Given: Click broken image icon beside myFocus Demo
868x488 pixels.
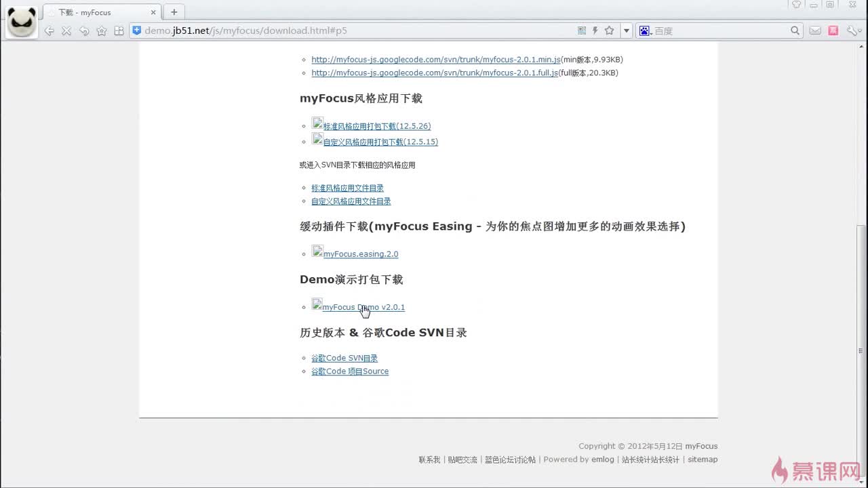Looking at the screenshot, I should click(317, 304).
